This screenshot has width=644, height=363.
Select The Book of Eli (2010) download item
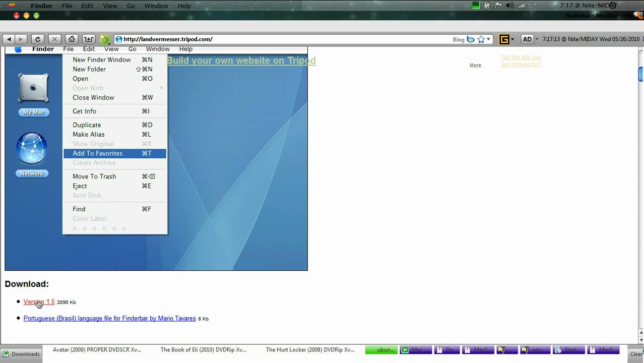click(203, 349)
